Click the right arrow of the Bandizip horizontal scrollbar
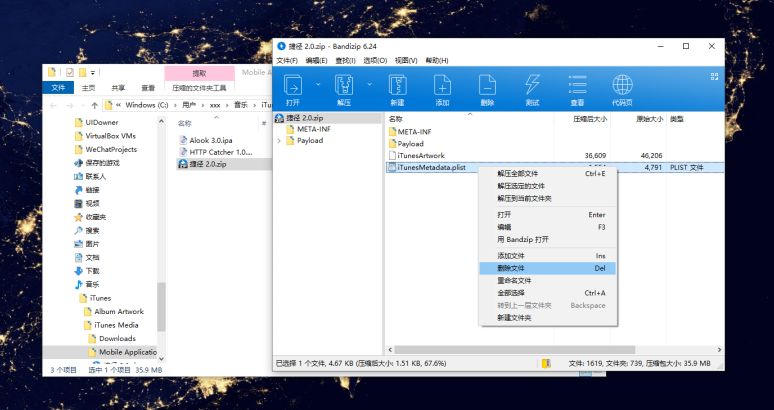 tap(720, 349)
